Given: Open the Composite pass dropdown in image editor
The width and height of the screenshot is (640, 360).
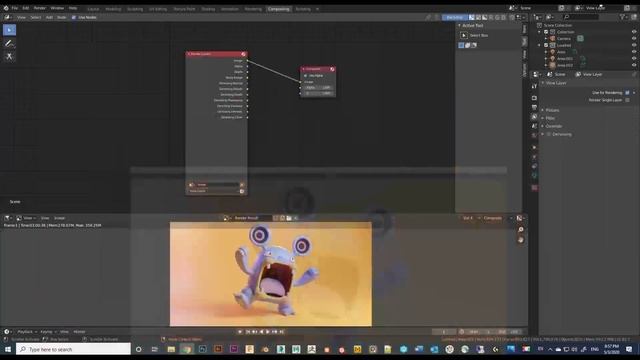Looking at the screenshot, I should pyautogui.click(x=497, y=218).
